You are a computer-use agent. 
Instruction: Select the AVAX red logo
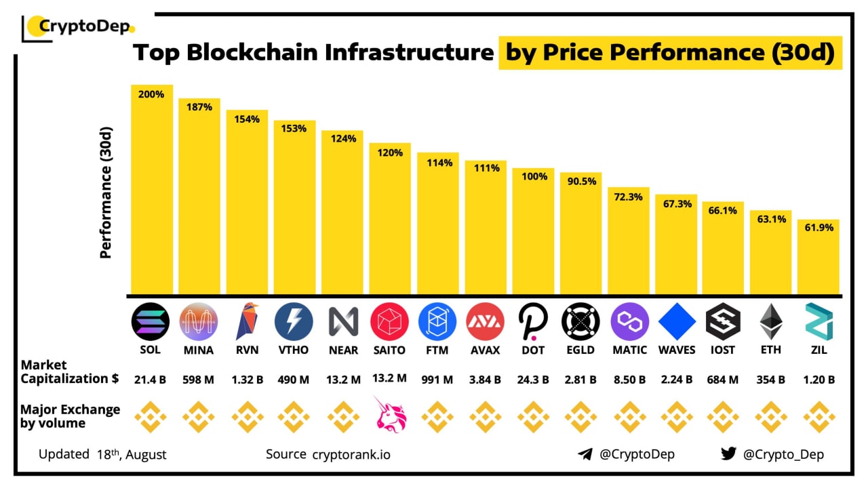pyautogui.click(x=486, y=321)
